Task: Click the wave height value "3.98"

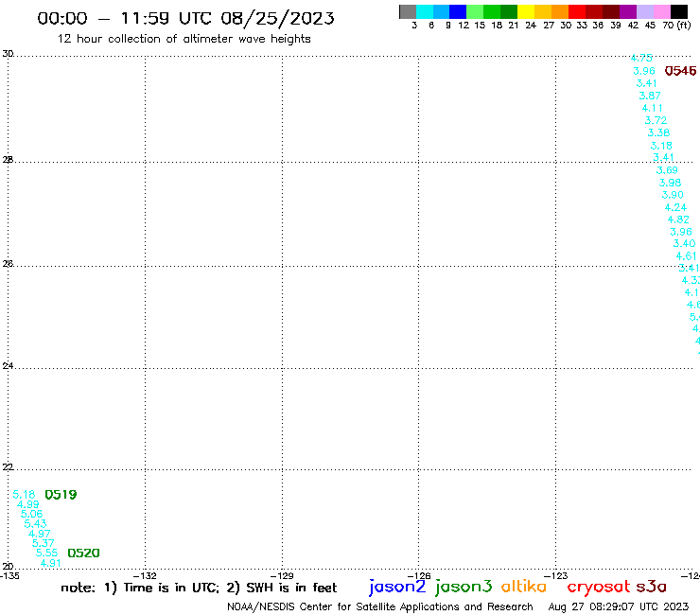Action: coord(670,183)
